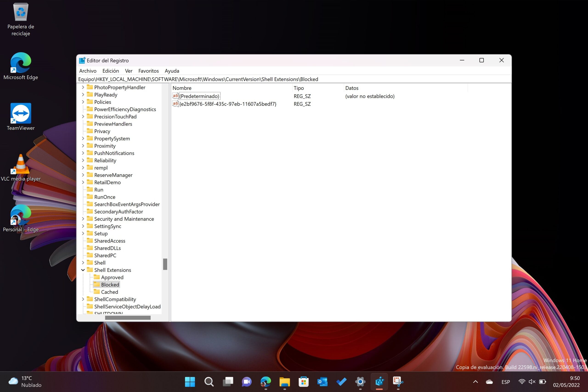Open TeamViewer desktop shortcut
The image size is (588, 392).
point(21,117)
